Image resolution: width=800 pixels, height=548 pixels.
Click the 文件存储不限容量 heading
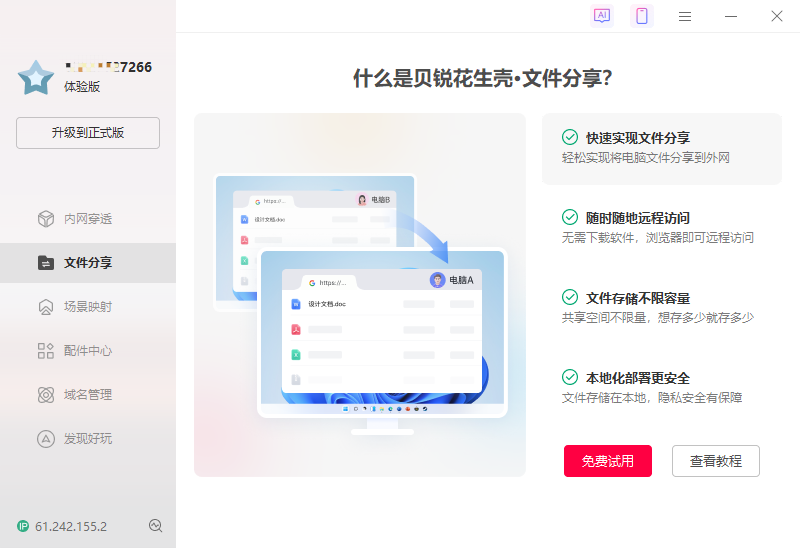(638, 298)
